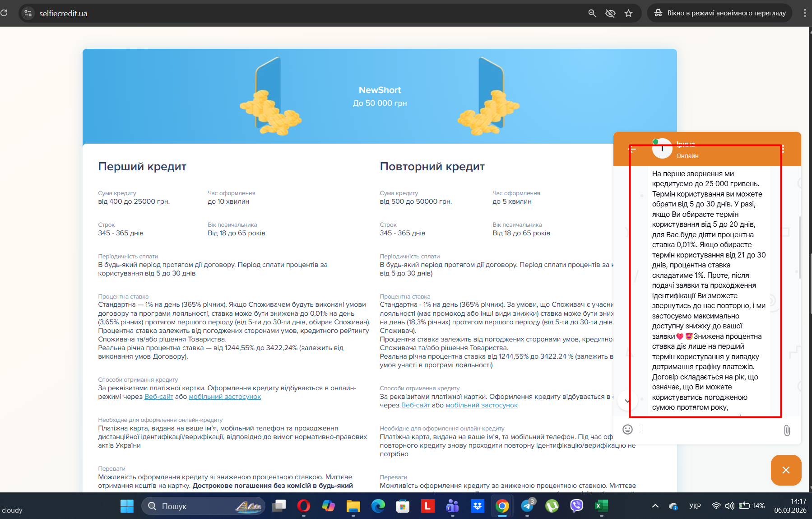
Task: Open Telegram from taskbar
Action: (x=527, y=506)
